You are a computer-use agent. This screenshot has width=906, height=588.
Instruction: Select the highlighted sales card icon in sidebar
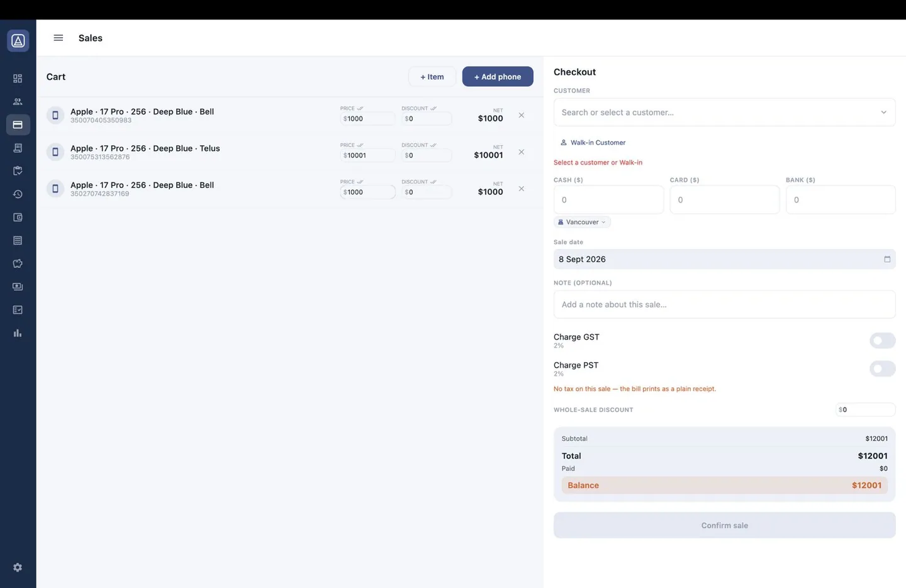pyautogui.click(x=18, y=125)
